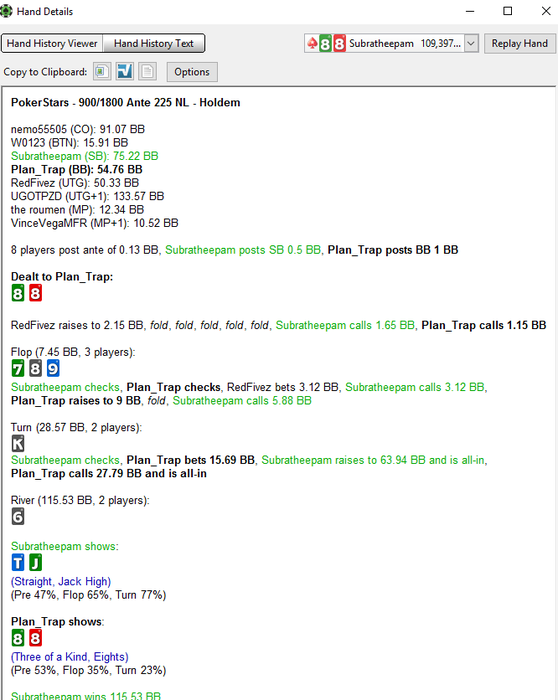Select the 'RedFivez (UTG): 50.33 BB' line
Image resolution: width=558 pixels, height=700 pixels.
(75, 183)
